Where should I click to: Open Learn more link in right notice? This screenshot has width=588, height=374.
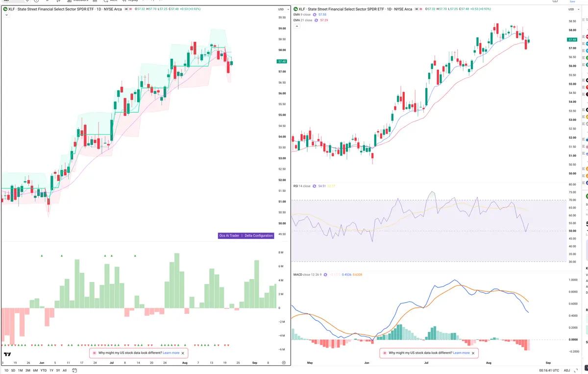pyautogui.click(x=461, y=352)
